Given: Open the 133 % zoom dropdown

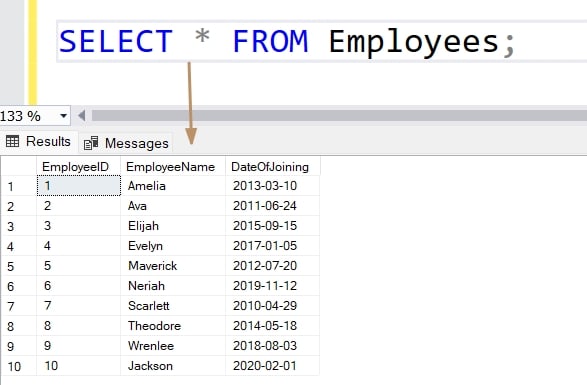Looking at the screenshot, I should click(63, 116).
